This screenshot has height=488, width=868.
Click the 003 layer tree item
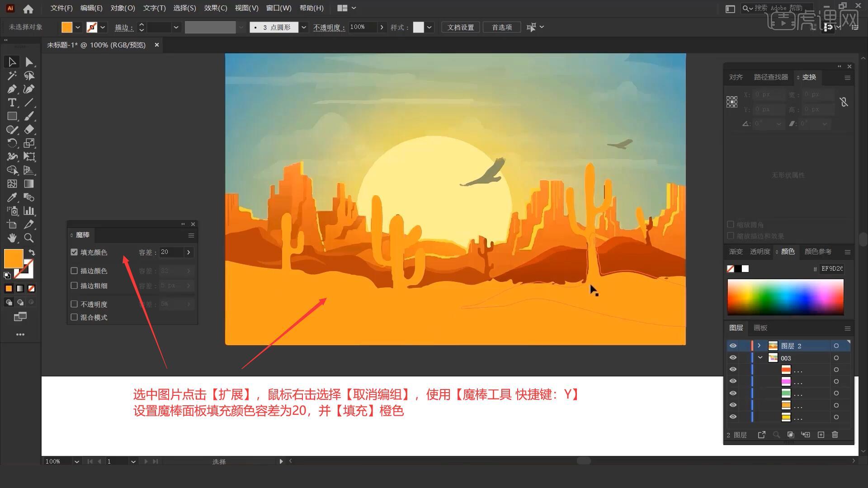[x=786, y=357]
